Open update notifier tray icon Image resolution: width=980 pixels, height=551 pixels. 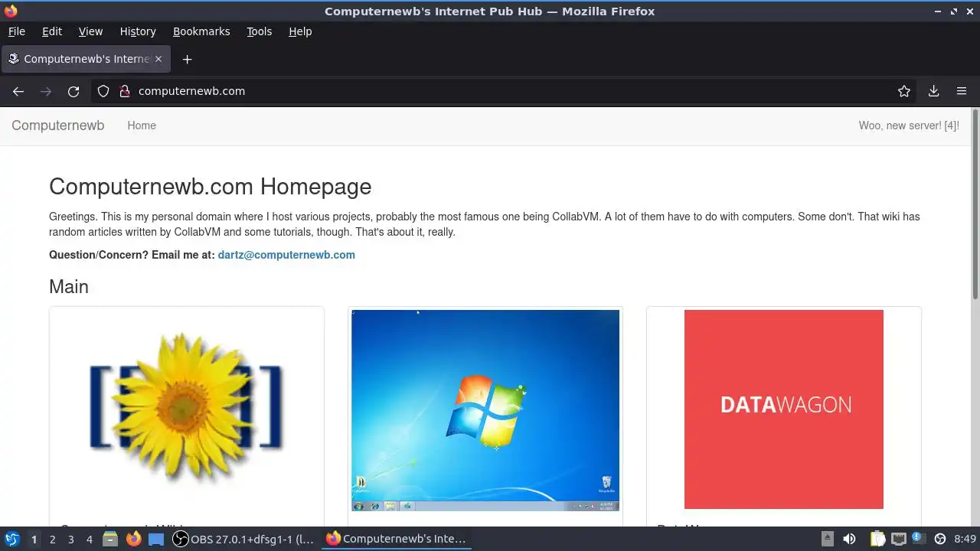(918, 539)
